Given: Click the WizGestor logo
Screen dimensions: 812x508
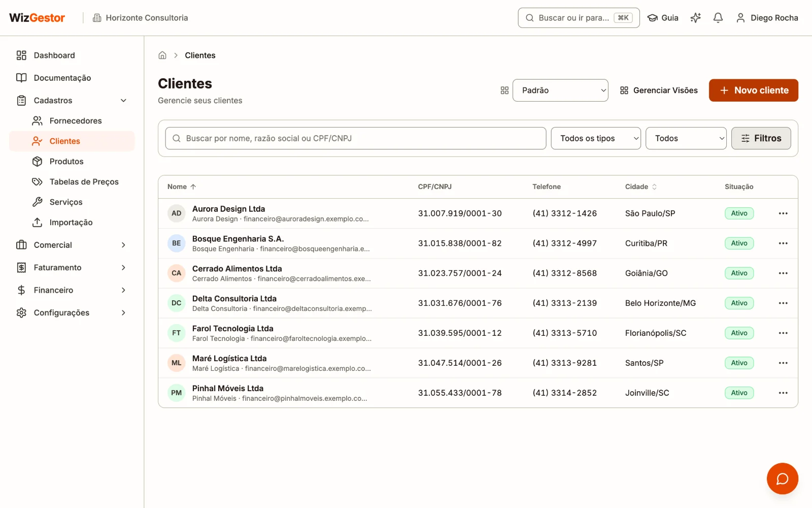Looking at the screenshot, I should (37, 18).
